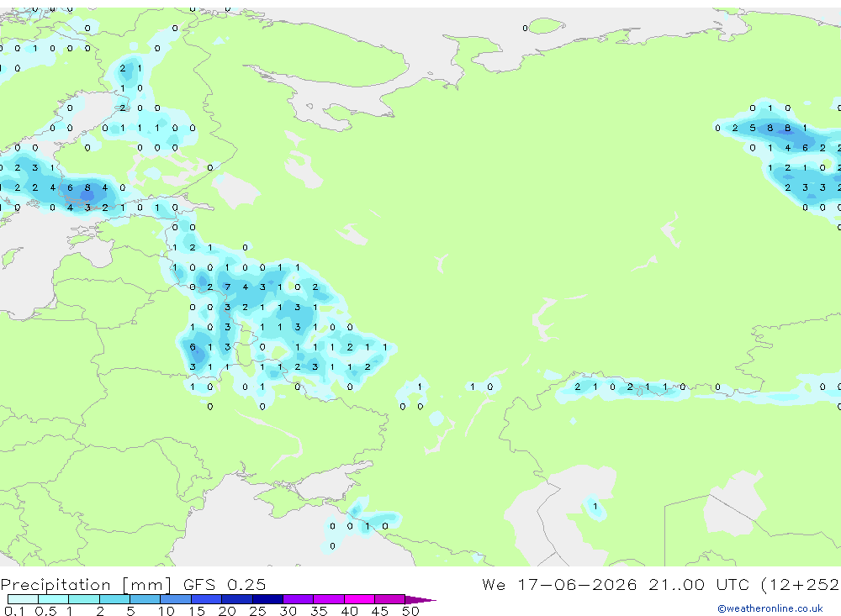The height and width of the screenshot is (616, 841).
Task: Select the 0.5–1 mm legend color box
Action: click(x=54, y=599)
